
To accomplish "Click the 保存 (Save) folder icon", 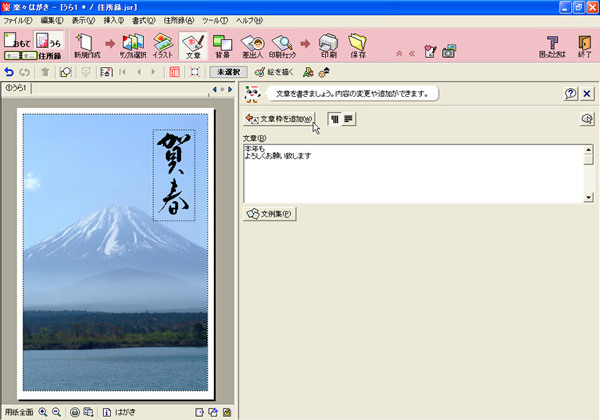I will click(357, 44).
